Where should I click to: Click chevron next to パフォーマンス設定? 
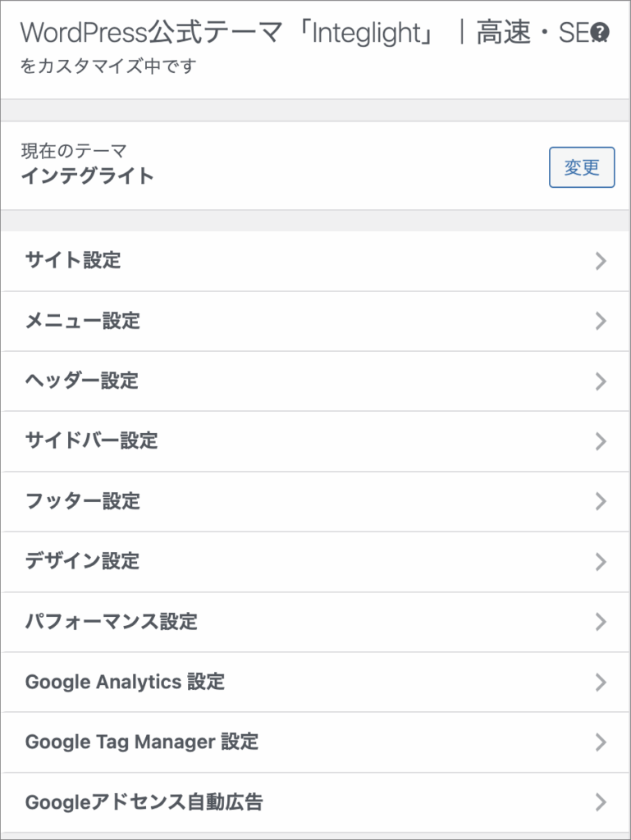tap(601, 622)
